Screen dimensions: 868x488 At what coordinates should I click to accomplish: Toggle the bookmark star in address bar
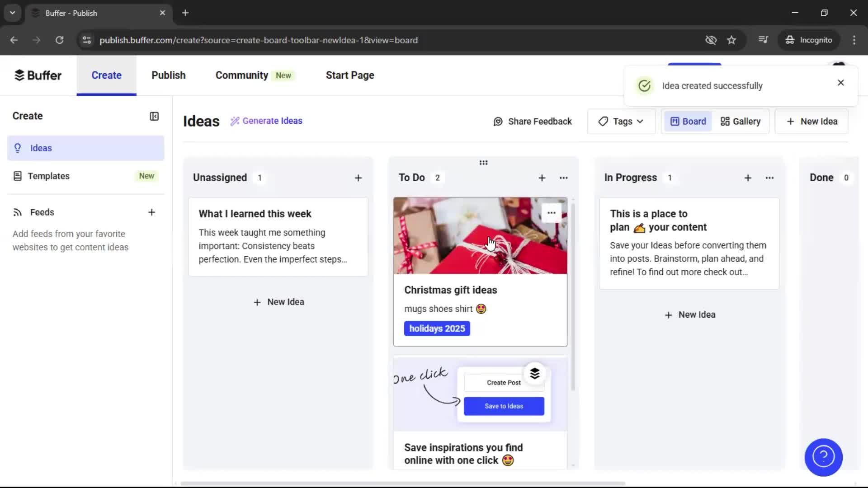coord(731,40)
